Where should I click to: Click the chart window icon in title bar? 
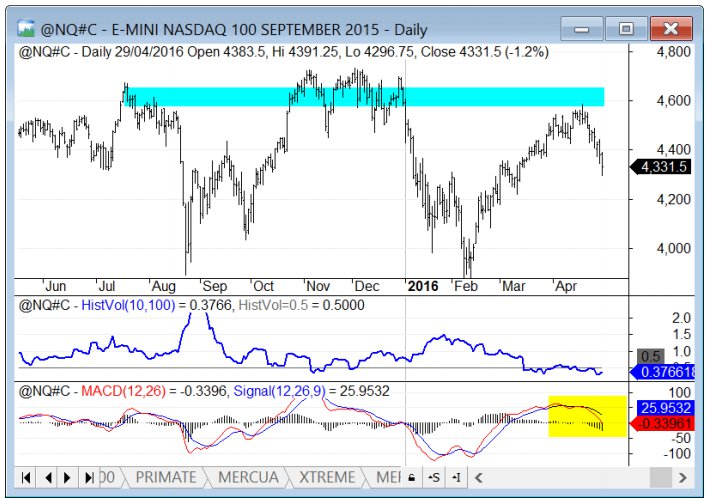26,28
